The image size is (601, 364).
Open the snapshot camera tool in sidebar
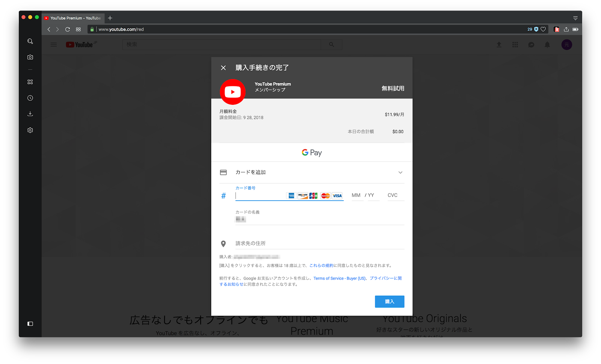(30, 57)
